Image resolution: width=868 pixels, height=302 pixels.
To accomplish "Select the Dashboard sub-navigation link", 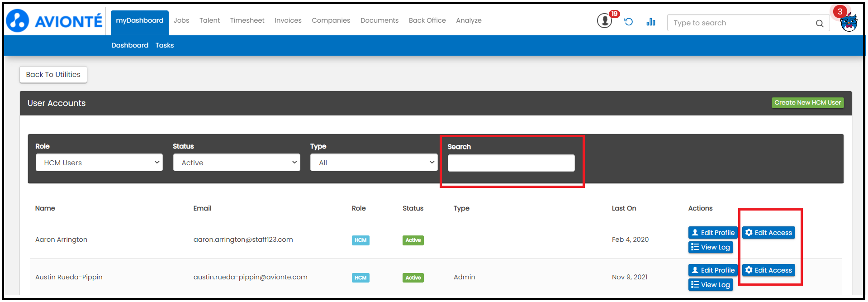I will click(130, 45).
